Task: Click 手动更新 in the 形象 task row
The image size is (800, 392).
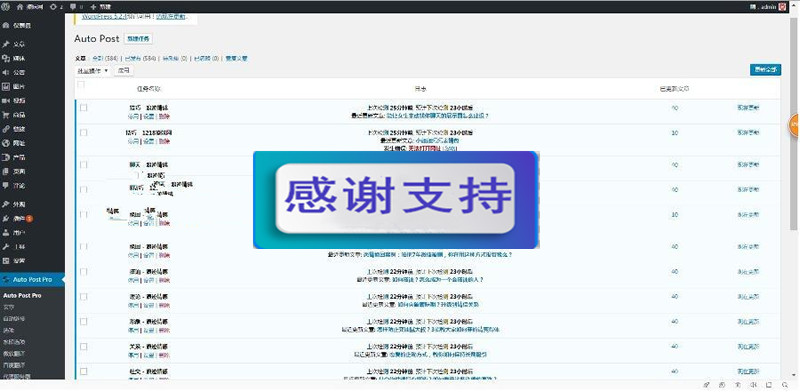Action: pos(748,322)
